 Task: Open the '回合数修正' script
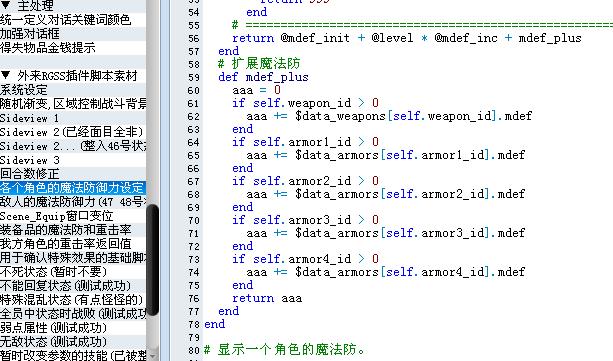point(73,174)
